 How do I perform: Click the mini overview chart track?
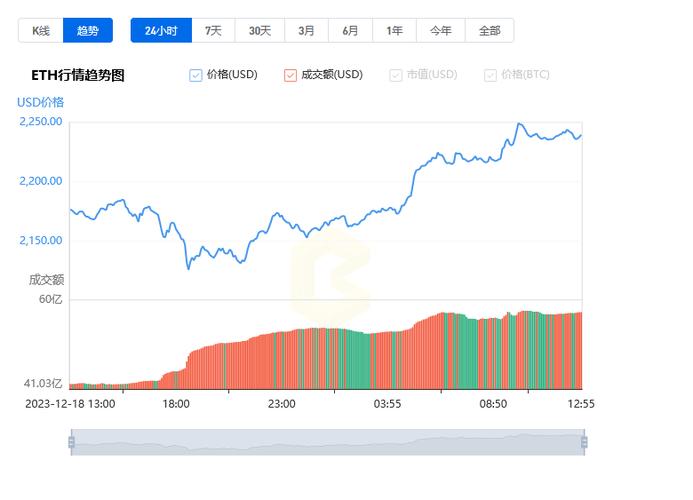[327, 442]
